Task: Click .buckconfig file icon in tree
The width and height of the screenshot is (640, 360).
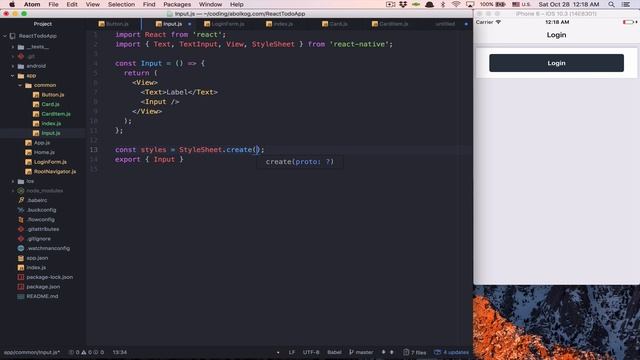Action: pos(21,210)
